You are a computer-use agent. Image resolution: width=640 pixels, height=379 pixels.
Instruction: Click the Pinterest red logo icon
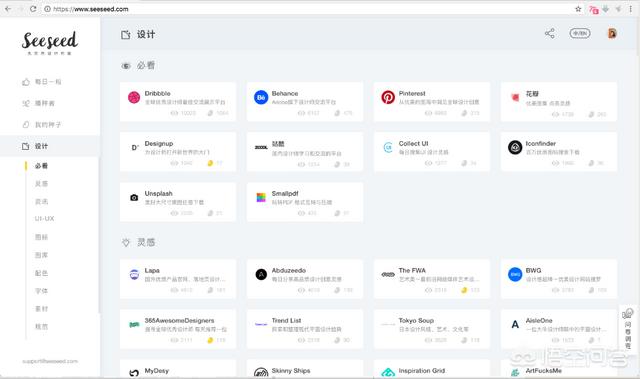point(388,97)
